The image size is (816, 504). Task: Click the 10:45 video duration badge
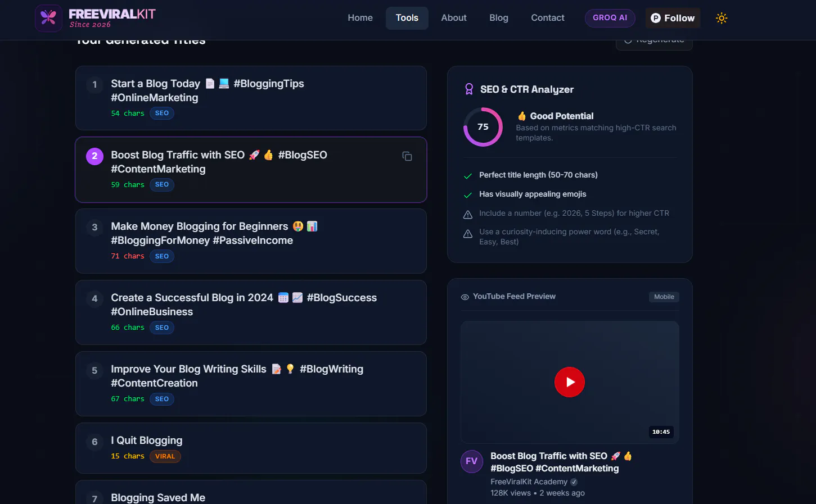(661, 432)
